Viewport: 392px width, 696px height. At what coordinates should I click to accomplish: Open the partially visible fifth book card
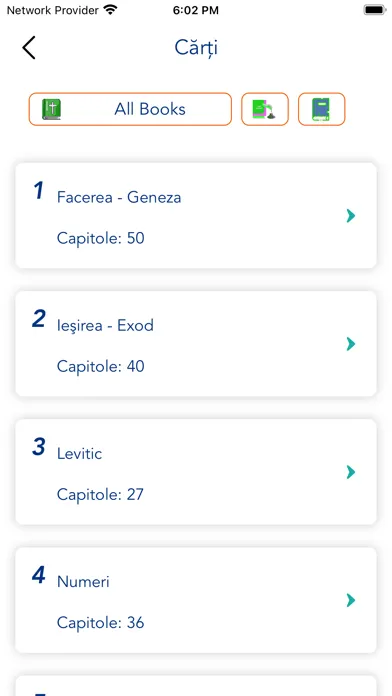(196, 686)
